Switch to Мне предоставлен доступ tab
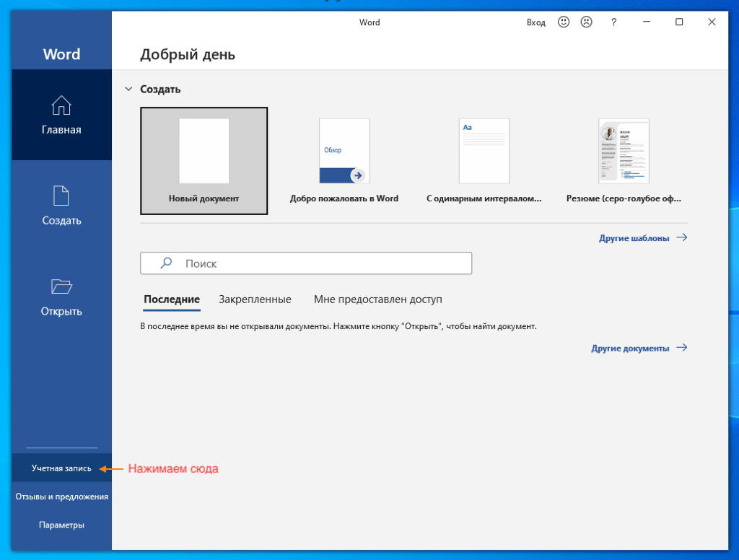 click(378, 299)
